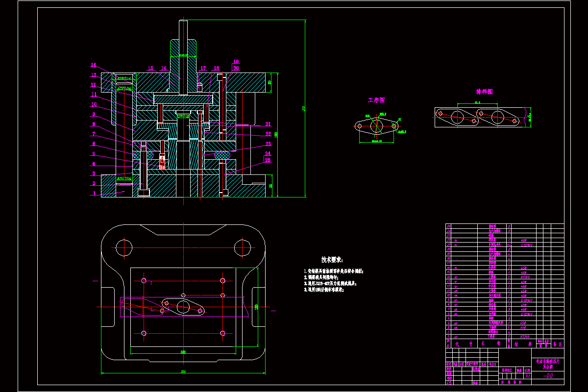Click part callout number 10 beside section view
The width and height of the screenshot is (588, 392).
tap(93, 104)
